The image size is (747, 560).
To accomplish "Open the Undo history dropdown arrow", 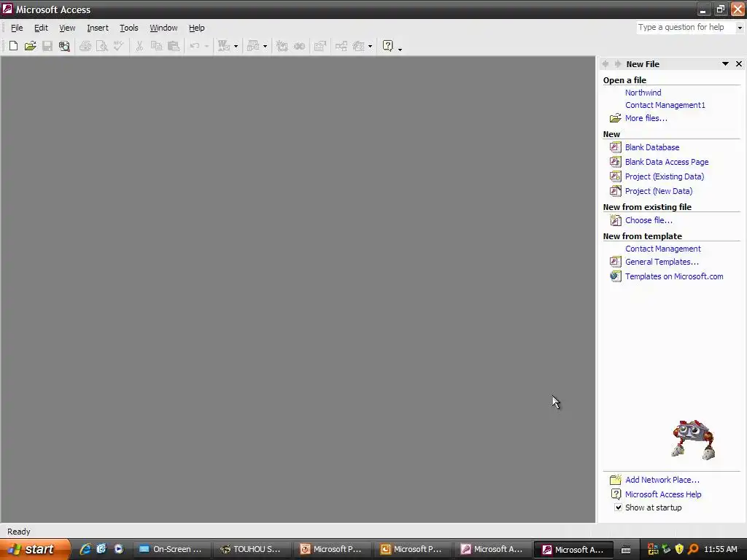I will click(x=206, y=46).
